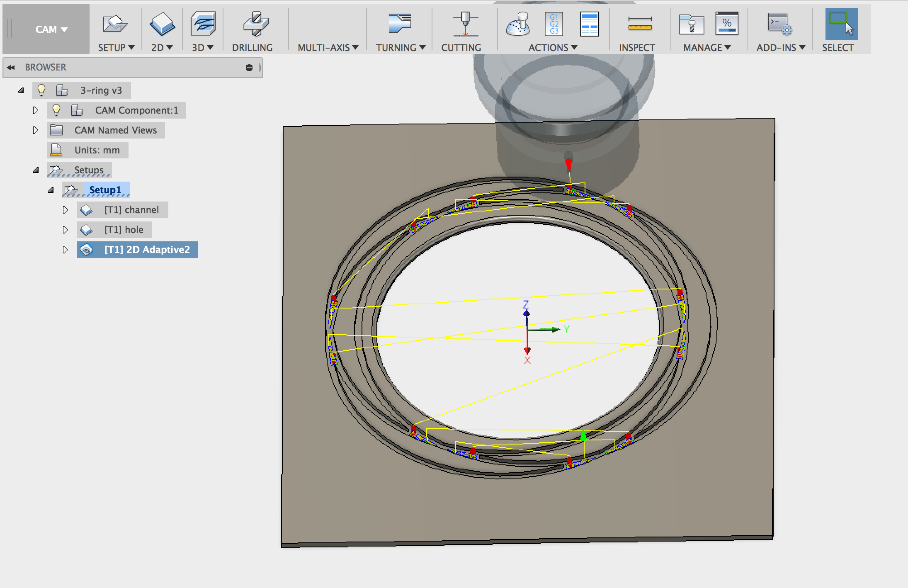Open the ADD-INS dropdown menu
908x588 pixels.
[781, 48]
